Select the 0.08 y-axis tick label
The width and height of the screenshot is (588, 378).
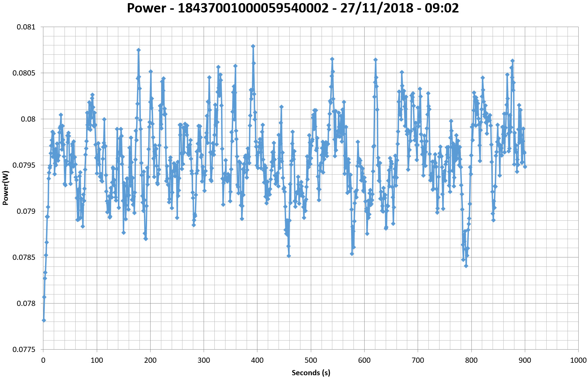28,119
